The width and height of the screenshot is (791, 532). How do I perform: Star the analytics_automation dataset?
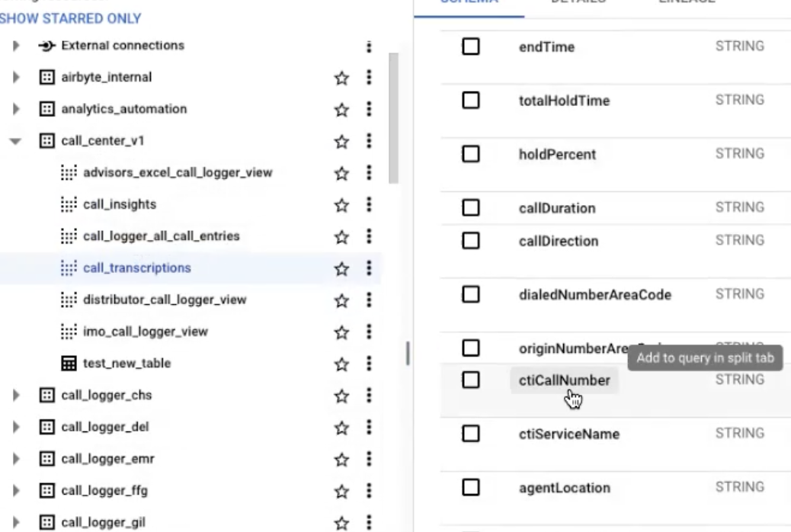[x=342, y=110]
